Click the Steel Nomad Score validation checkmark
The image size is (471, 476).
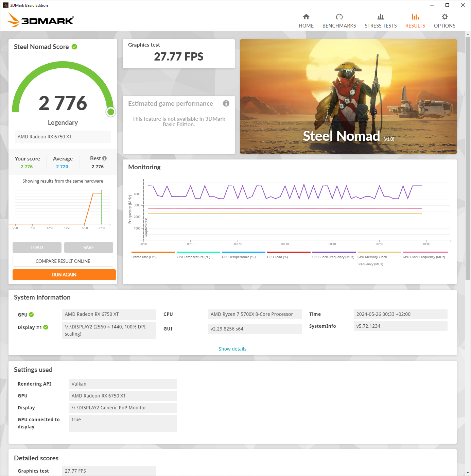(74, 47)
